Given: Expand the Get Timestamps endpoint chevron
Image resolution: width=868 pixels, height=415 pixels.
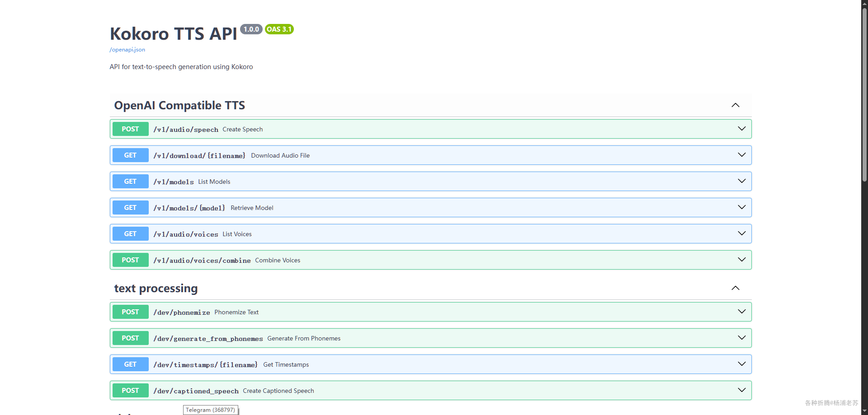Looking at the screenshot, I should click(742, 364).
